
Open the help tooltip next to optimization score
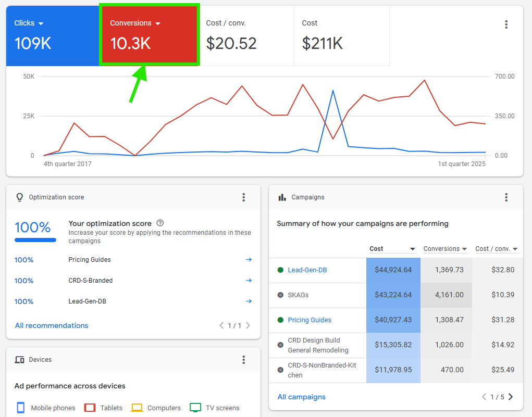point(160,222)
